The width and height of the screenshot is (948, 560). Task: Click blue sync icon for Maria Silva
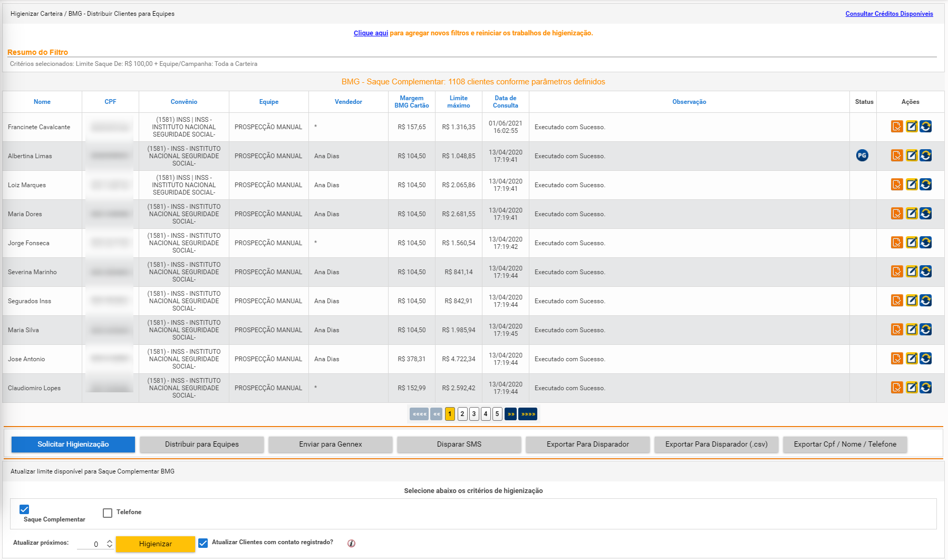(x=925, y=330)
